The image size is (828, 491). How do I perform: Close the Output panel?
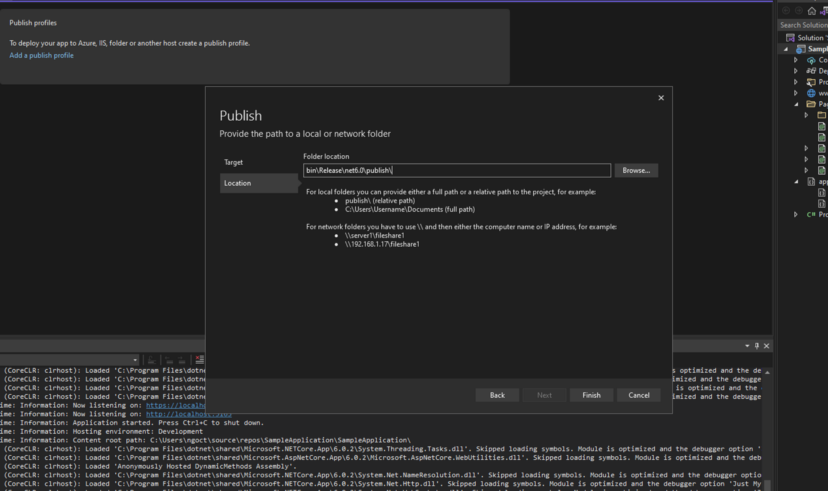(767, 346)
